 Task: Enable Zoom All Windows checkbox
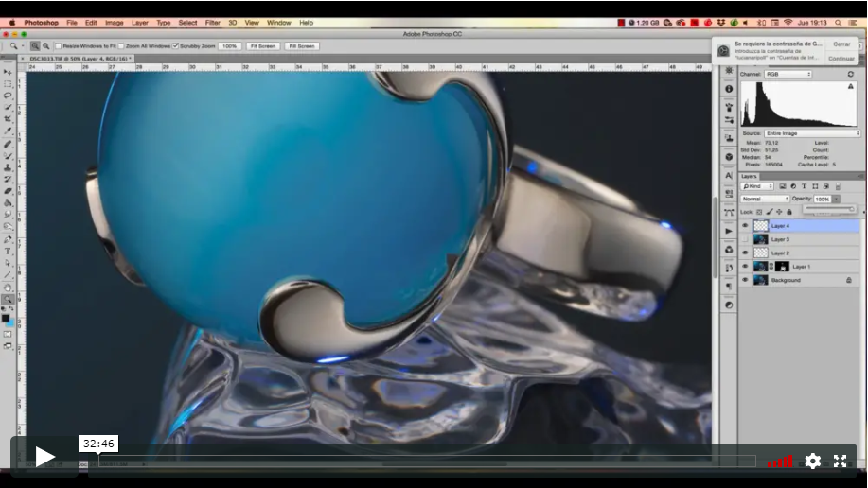121,46
